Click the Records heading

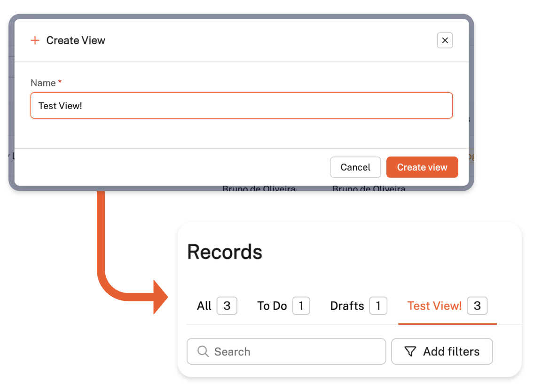pos(225,252)
